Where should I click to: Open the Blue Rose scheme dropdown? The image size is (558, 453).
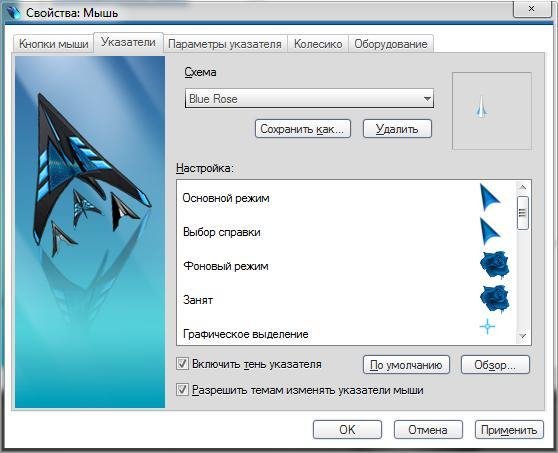(309, 98)
